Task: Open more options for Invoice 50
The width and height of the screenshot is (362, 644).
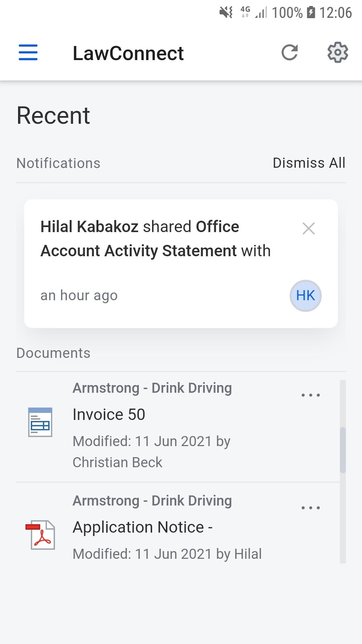Action: (x=311, y=395)
